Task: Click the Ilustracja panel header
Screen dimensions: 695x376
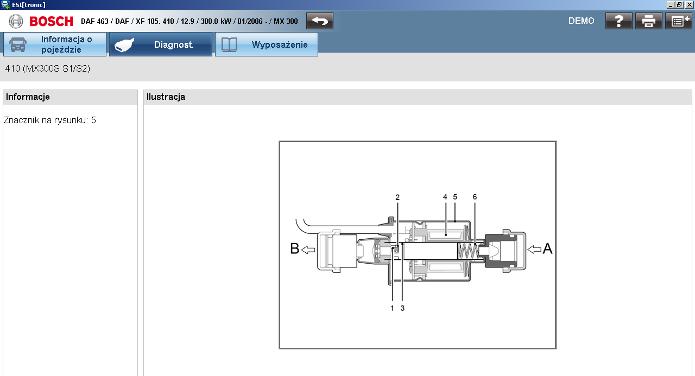Action: coord(418,97)
